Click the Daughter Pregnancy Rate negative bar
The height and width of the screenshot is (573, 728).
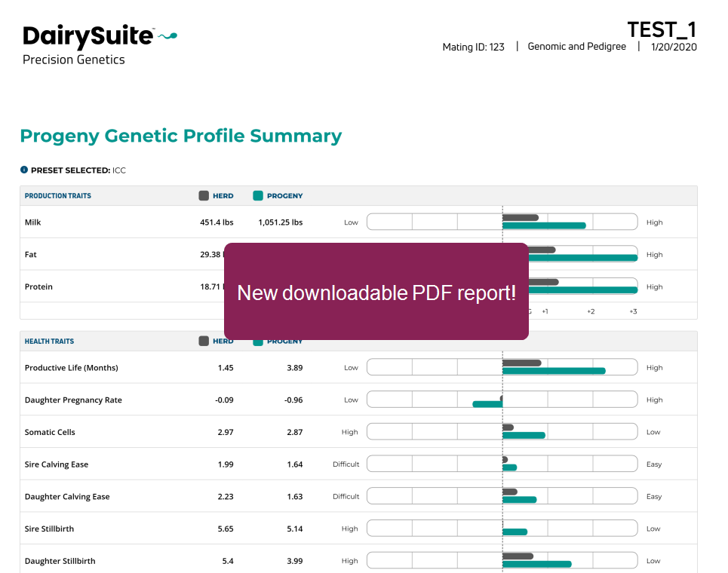coord(487,404)
